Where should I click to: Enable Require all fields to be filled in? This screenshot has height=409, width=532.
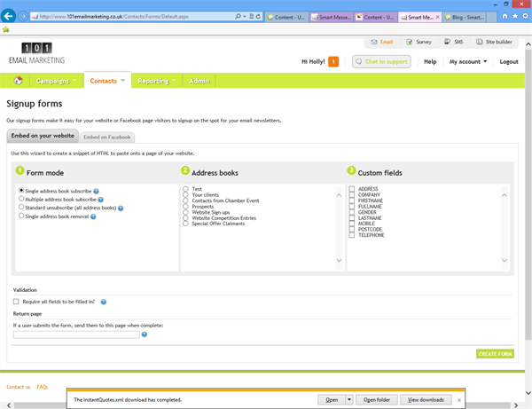(16, 302)
